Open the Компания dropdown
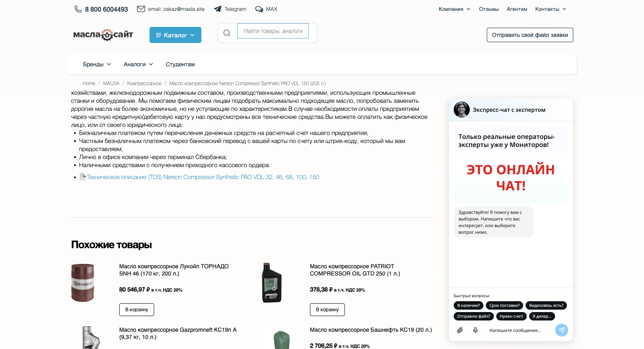644x349 pixels. coord(454,9)
